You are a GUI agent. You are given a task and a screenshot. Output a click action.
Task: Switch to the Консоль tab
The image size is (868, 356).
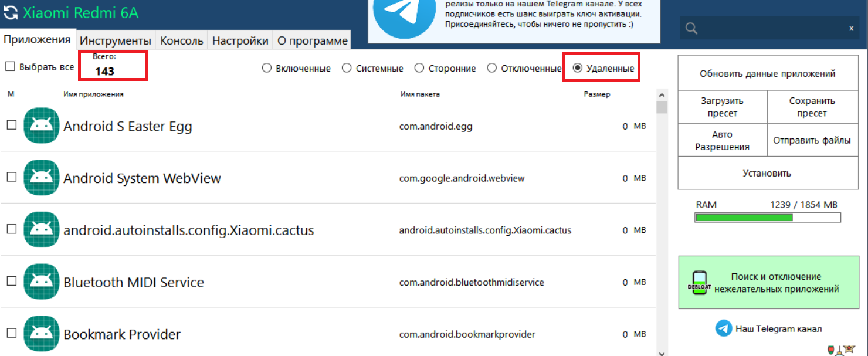[x=182, y=40]
